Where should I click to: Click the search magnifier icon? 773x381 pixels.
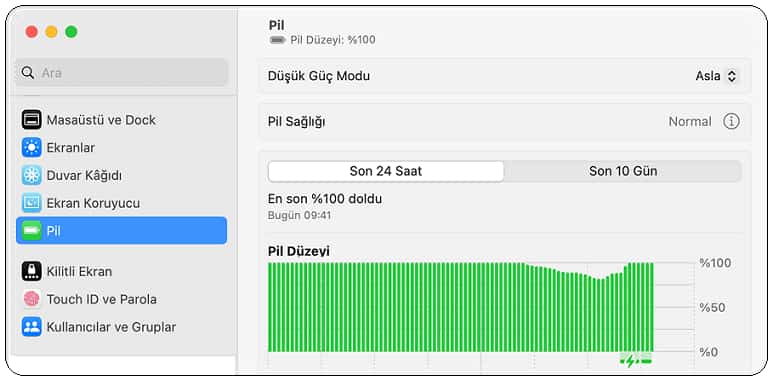(x=28, y=73)
